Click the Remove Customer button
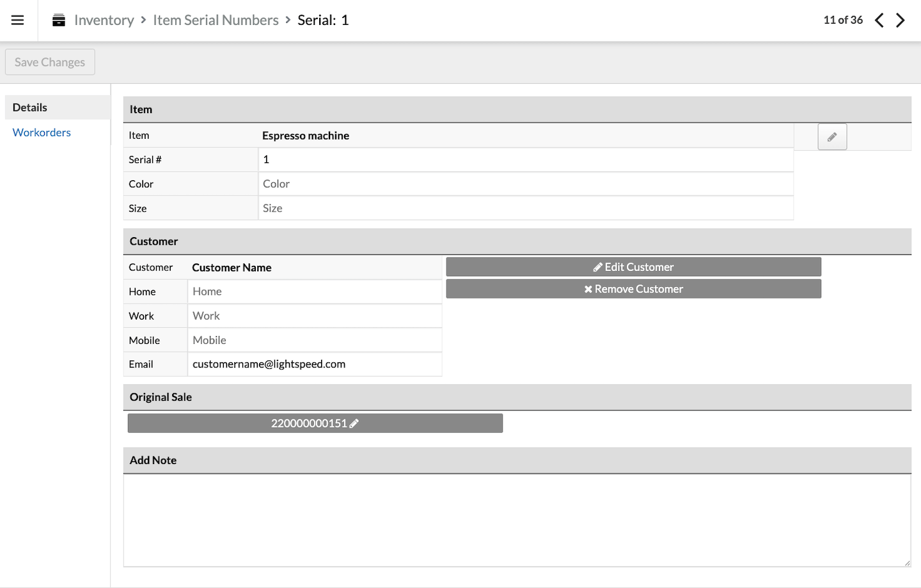 click(x=633, y=289)
